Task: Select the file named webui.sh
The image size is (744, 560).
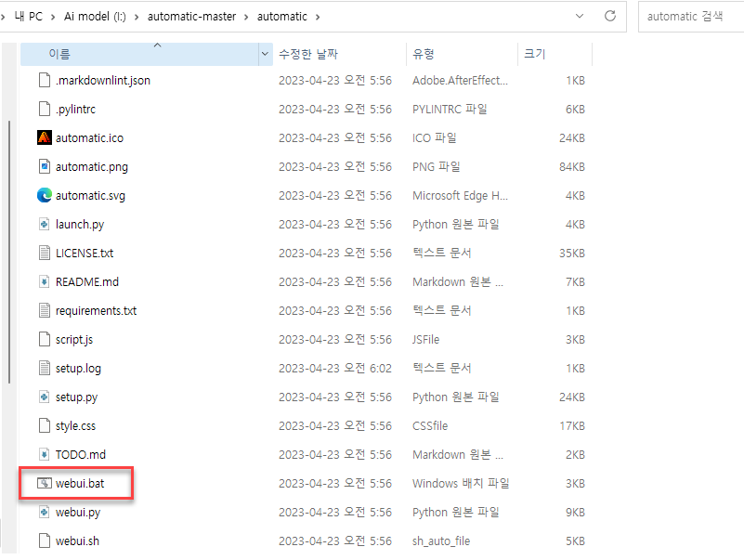Action: 77,541
